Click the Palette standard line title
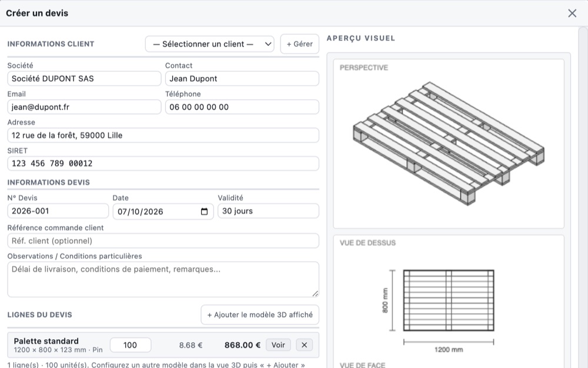The image size is (588, 368). (46, 341)
